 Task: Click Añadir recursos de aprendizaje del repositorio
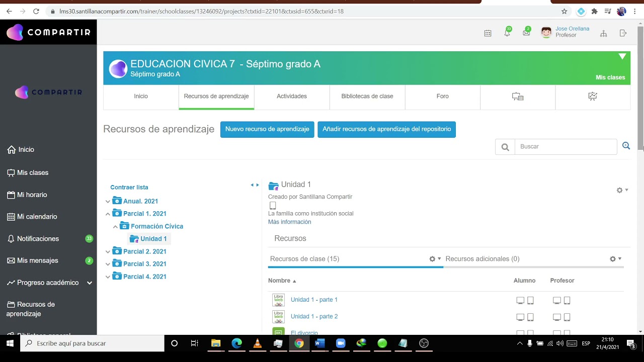[x=386, y=130]
